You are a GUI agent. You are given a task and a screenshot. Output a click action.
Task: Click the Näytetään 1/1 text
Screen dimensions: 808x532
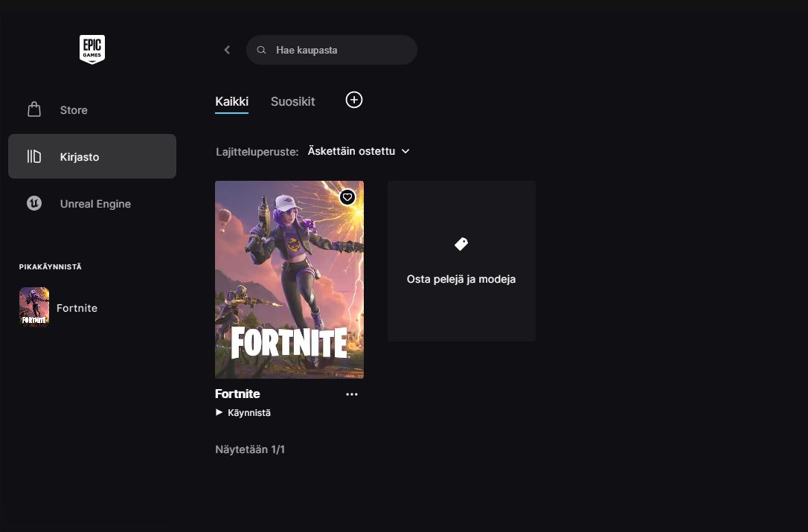[250, 449]
